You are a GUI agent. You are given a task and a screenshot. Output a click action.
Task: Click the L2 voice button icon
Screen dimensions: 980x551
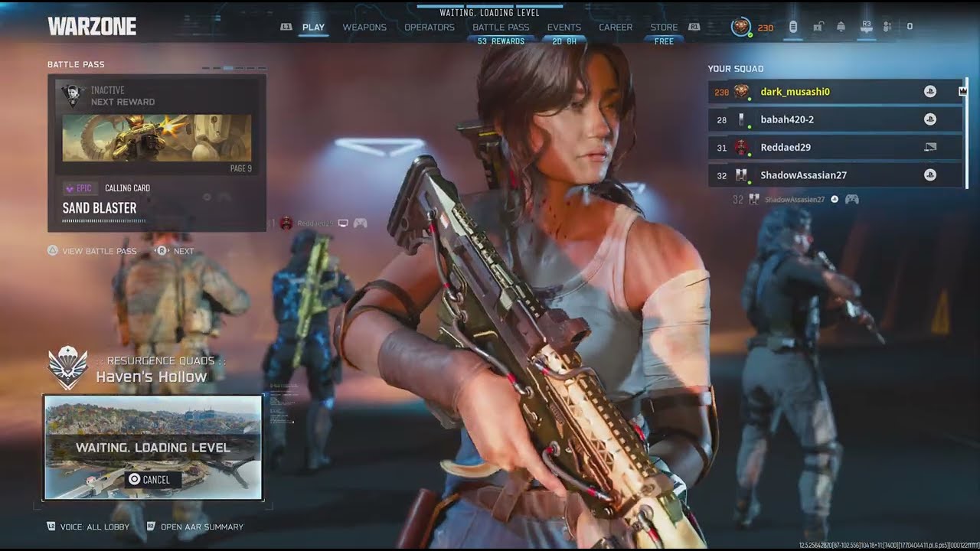tap(51, 527)
